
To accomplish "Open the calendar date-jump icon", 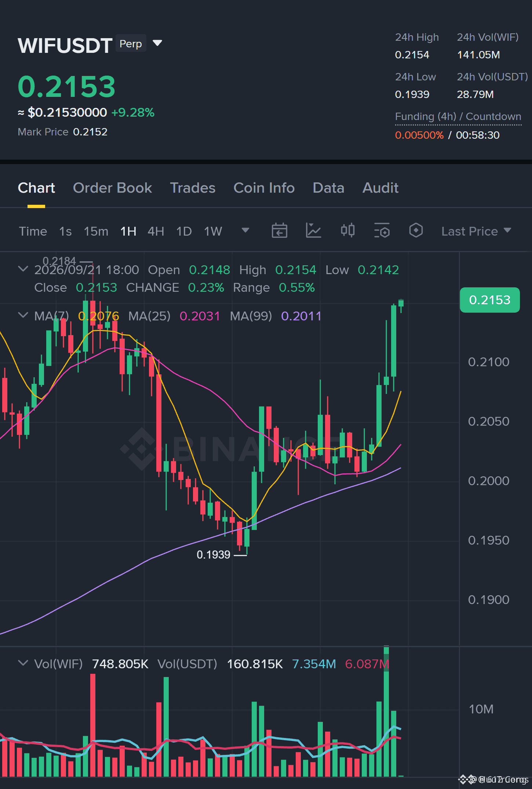I will pos(279,231).
